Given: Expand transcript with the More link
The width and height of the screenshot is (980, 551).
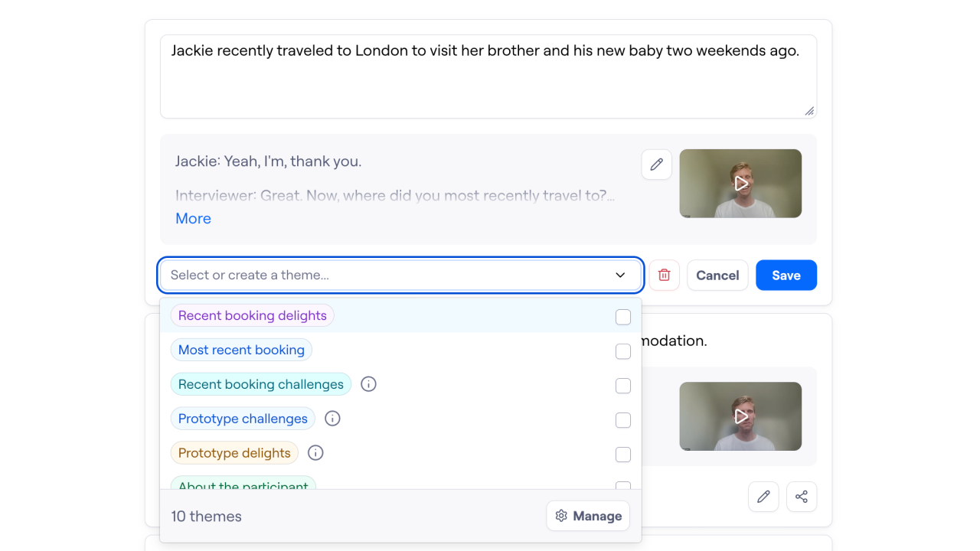Looking at the screenshot, I should point(193,218).
